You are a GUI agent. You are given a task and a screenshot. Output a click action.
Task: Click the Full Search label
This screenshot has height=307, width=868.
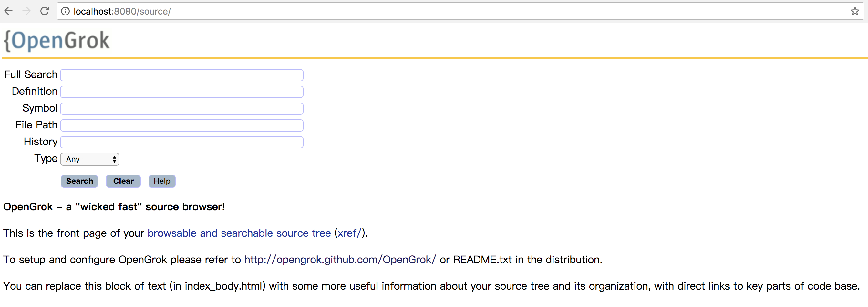(x=31, y=75)
